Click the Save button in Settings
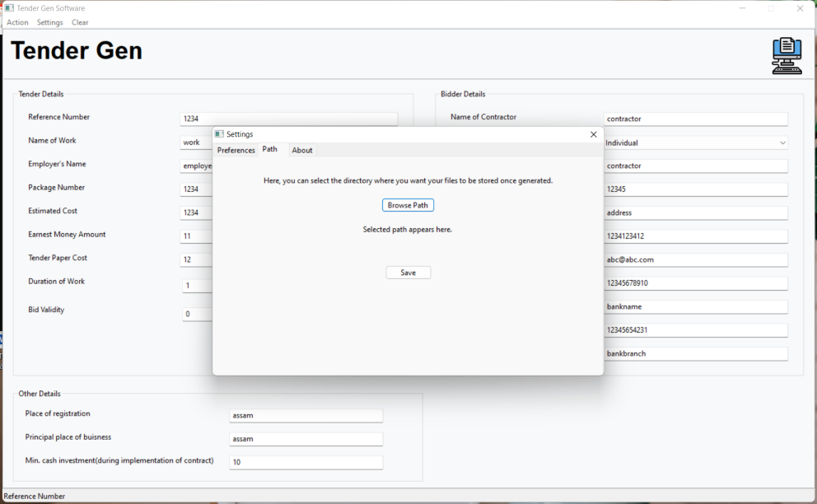 408,273
